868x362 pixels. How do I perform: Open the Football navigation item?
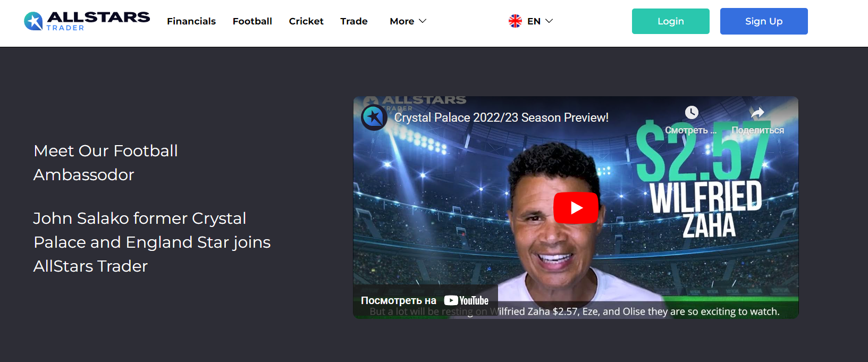pos(252,21)
